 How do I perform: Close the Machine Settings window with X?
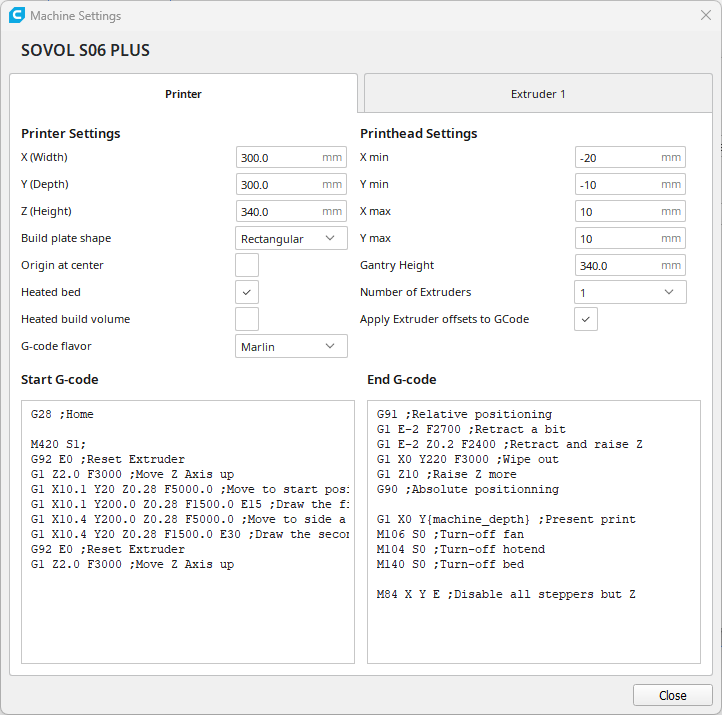pos(705,15)
